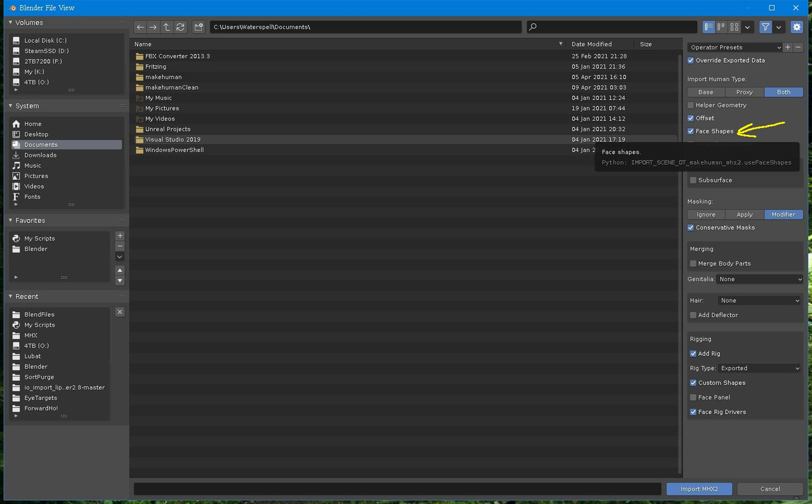Go back to previous folder arrow
The height and width of the screenshot is (504, 812).
[140, 27]
